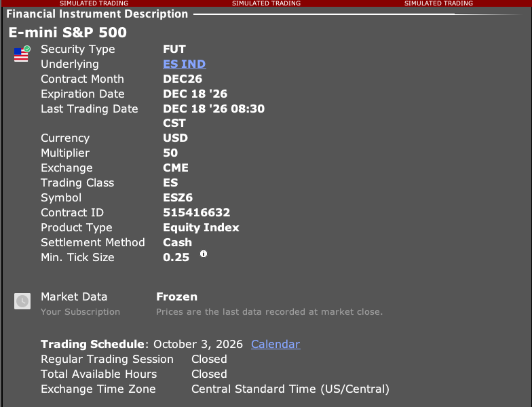Click the Central Standard Time (US/Central) value
Viewport: 532px width, 407px height.
(290, 389)
